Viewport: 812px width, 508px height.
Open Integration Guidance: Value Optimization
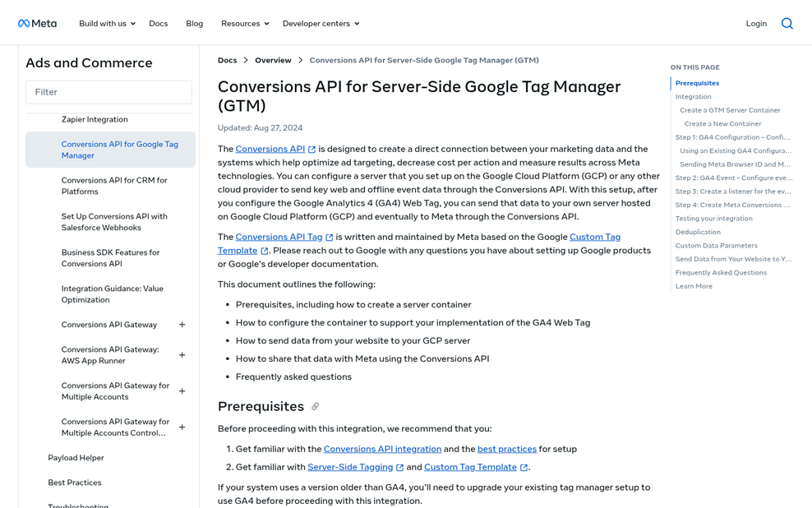click(113, 294)
